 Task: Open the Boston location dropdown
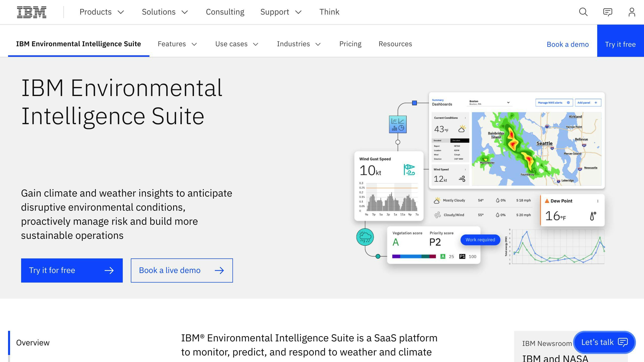pyautogui.click(x=489, y=103)
